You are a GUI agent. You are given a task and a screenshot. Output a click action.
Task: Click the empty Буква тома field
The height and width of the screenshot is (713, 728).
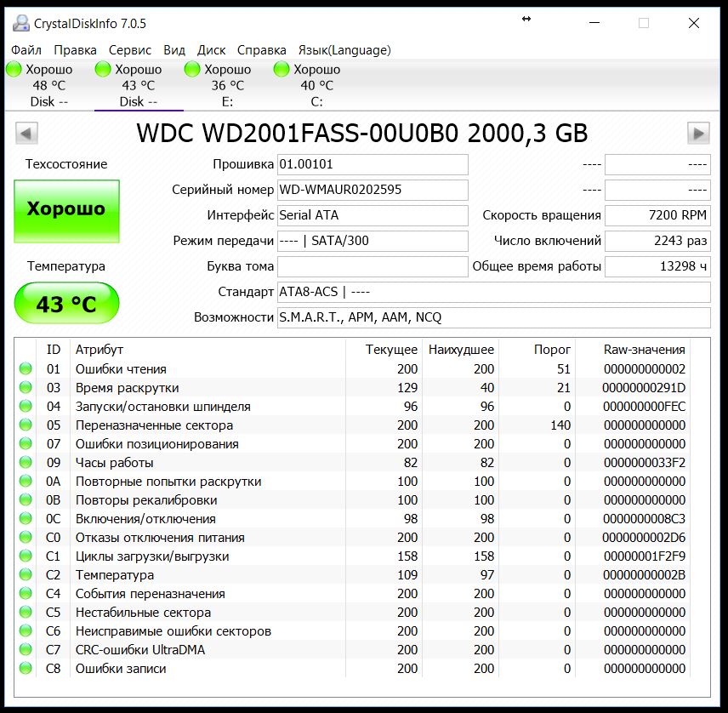point(373,266)
